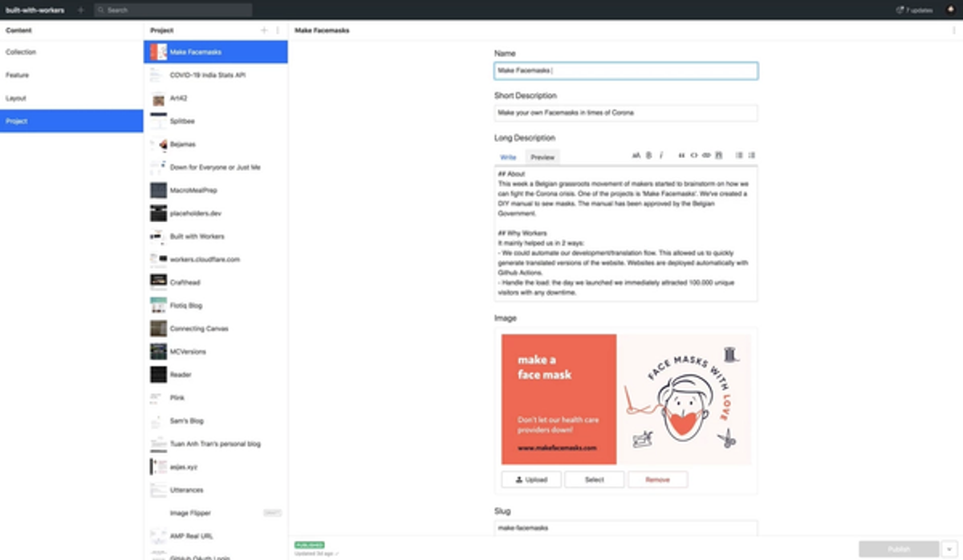Add a new project with the plus icon
This screenshot has width=963, height=560.
pos(265,30)
